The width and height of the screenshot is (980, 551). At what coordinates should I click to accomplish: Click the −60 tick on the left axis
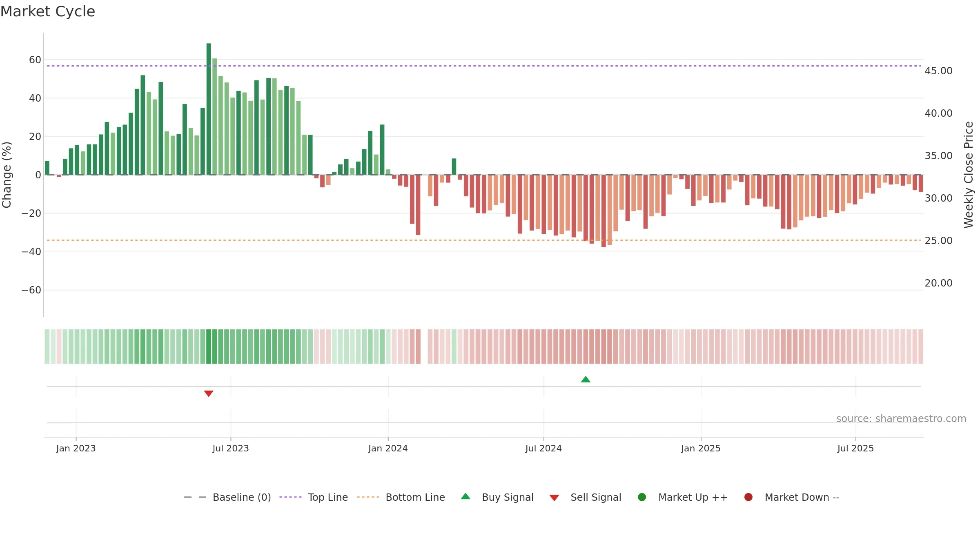31,290
